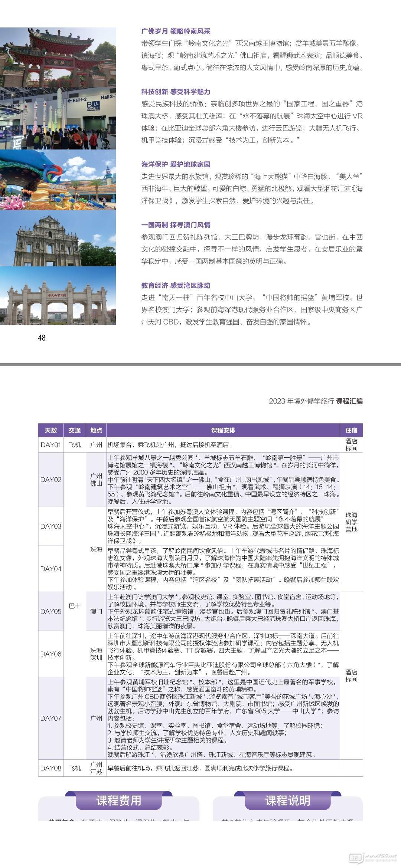Select the DAY04 cell
Image resolution: width=401 pixels, height=868 pixels.
[x=51, y=569]
